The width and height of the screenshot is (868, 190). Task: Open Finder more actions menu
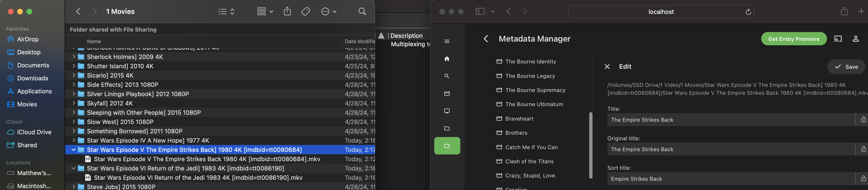click(329, 11)
